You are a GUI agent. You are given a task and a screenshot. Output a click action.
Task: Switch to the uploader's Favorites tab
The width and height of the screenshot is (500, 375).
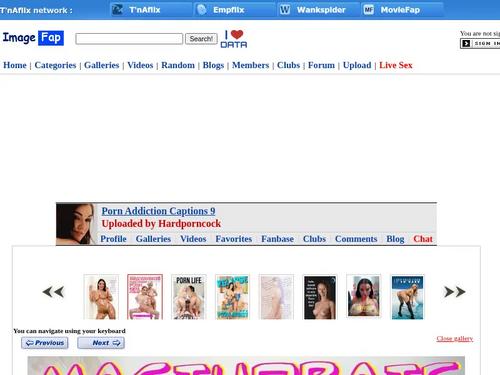pos(234,239)
